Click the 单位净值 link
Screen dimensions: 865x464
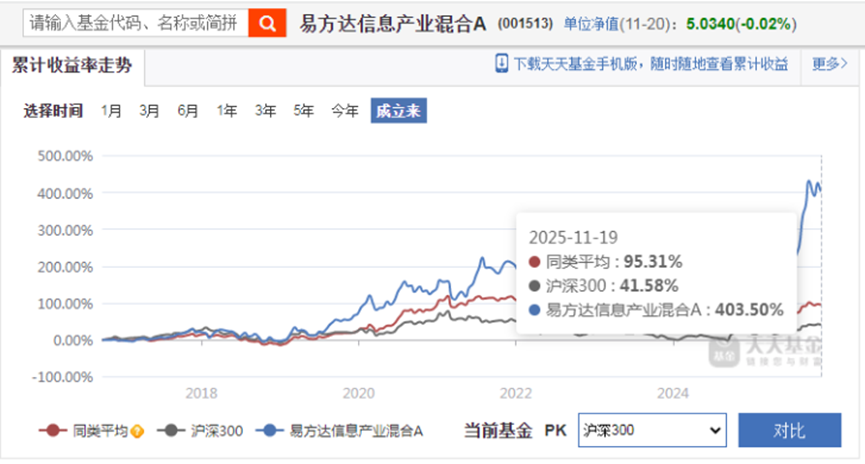[x=591, y=24]
